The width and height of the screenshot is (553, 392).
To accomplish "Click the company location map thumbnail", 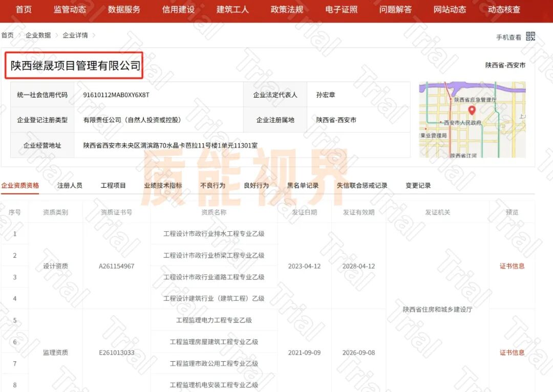I will (x=472, y=120).
